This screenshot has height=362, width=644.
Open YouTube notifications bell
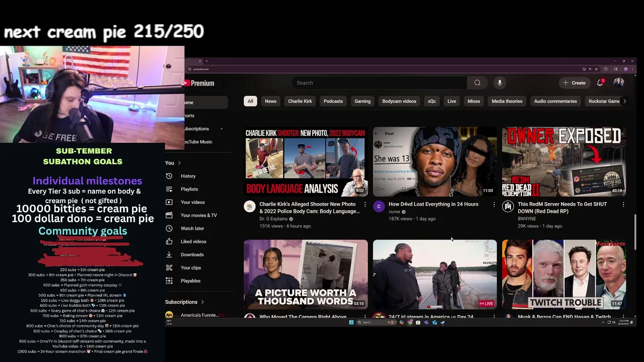coord(600,82)
